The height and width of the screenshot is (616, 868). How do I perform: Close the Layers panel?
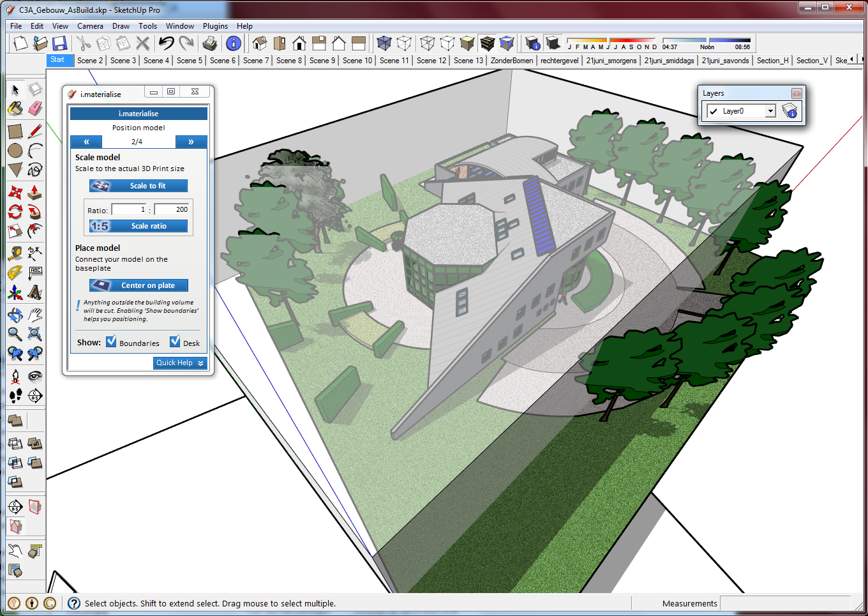point(797,93)
